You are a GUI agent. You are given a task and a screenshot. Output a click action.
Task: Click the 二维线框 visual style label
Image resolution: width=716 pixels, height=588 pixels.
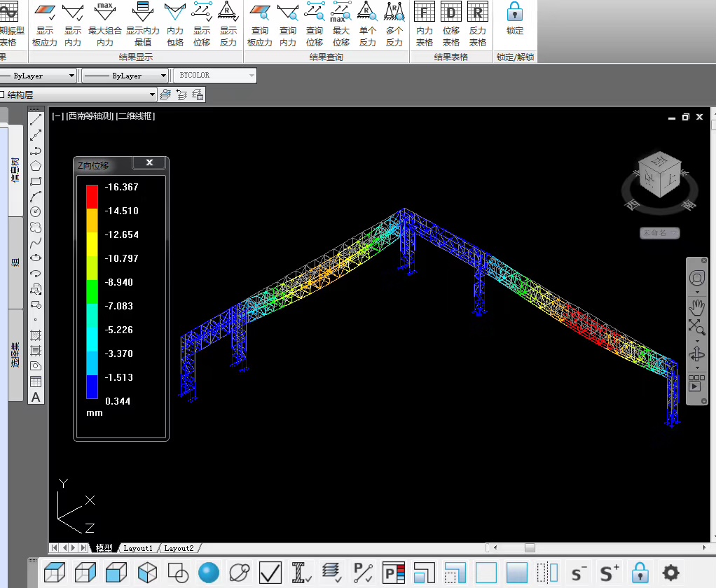point(135,116)
